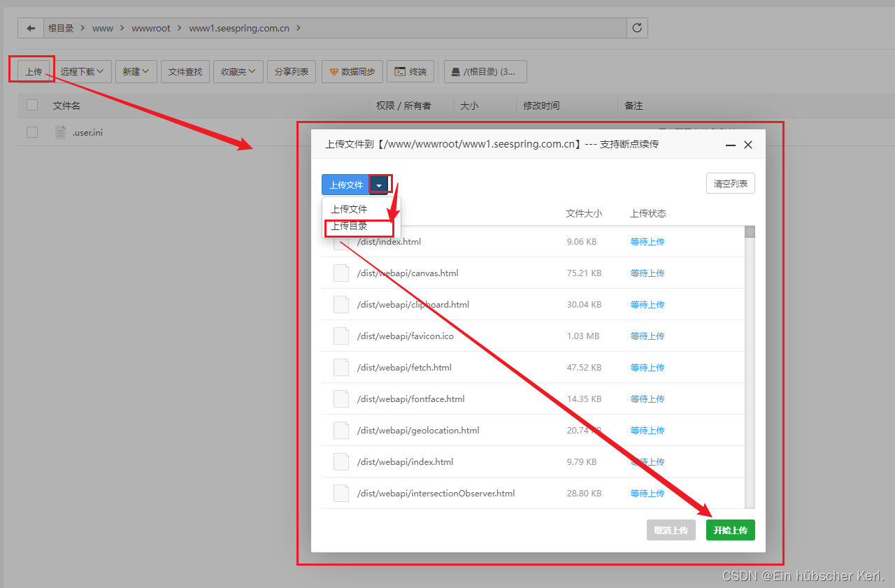The height and width of the screenshot is (588, 895).
Task: Click 等待上传 status for favicon.ico
Action: (x=647, y=336)
